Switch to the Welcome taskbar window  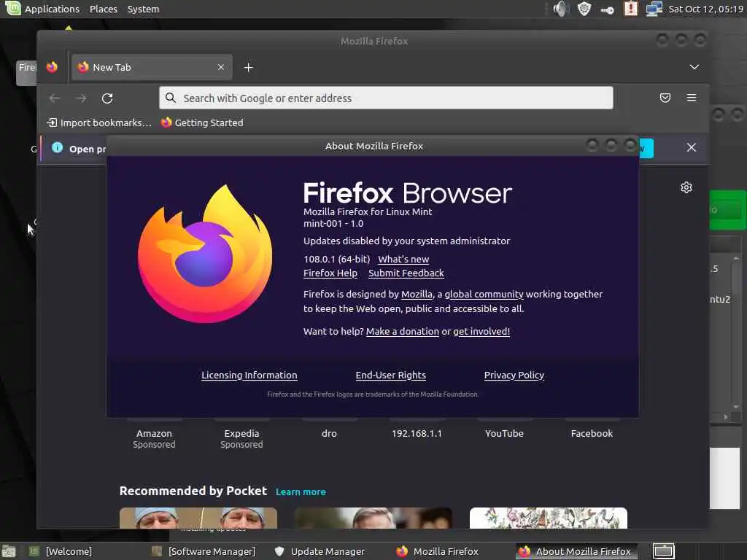(60, 551)
